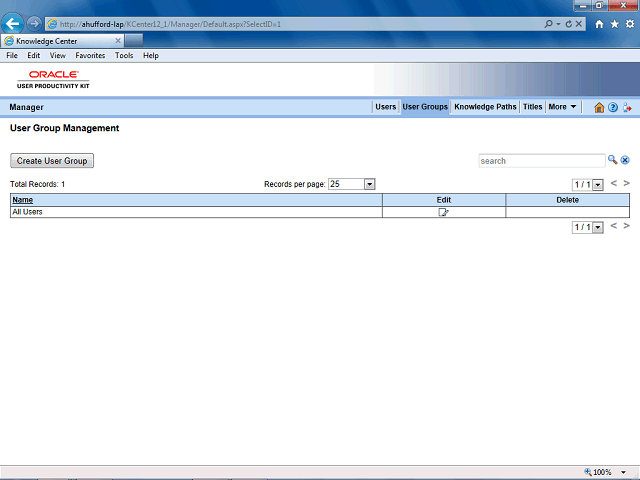Go back with the browser back arrow
The width and height of the screenshot is (640, 480).
point(12,24)
